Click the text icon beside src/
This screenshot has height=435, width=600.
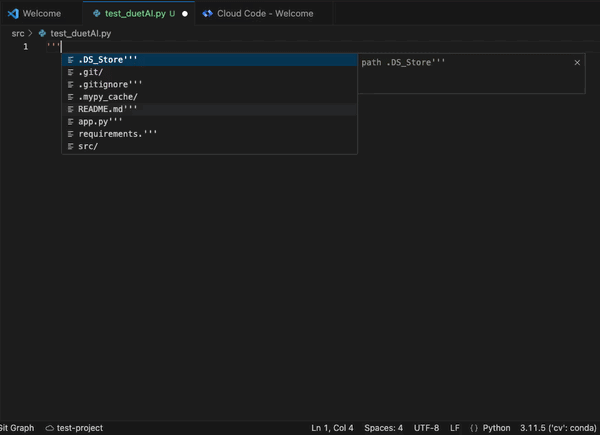70,146
